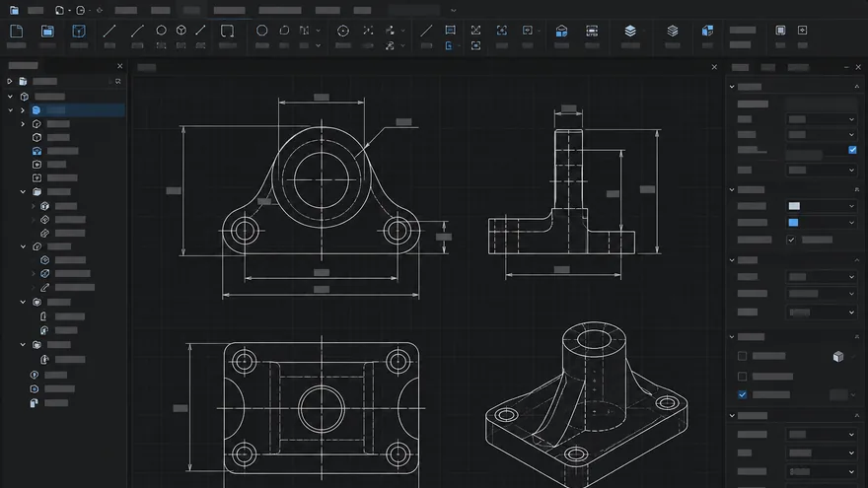
Task: Pick the large circle tool beside the blob shape icon
Action: (261, 31)
